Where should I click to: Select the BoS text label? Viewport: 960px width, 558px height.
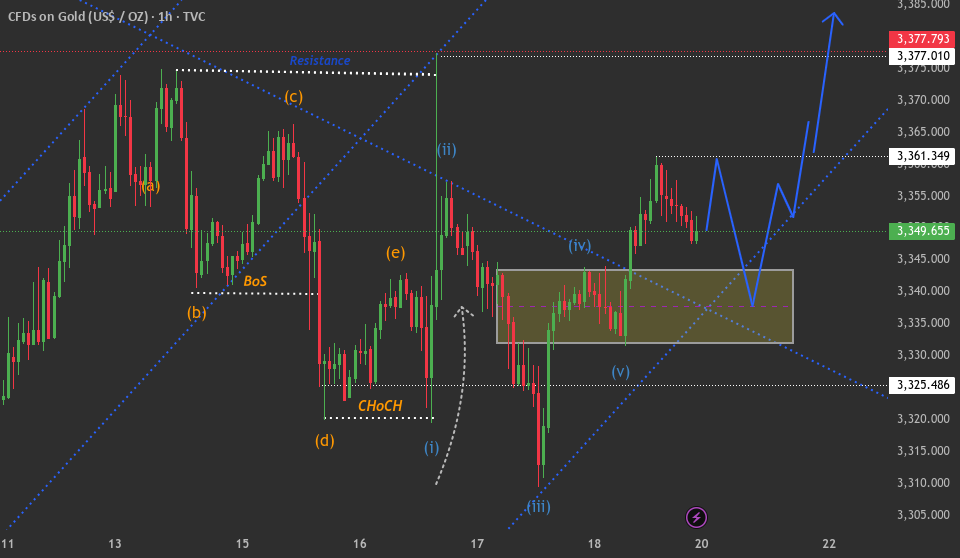[x=255, y=281]
